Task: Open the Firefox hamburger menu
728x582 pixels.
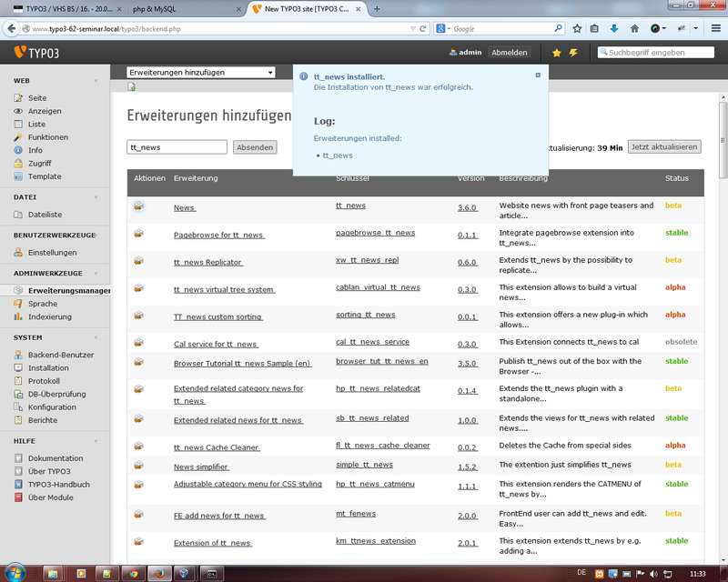Action: [716, 29]
